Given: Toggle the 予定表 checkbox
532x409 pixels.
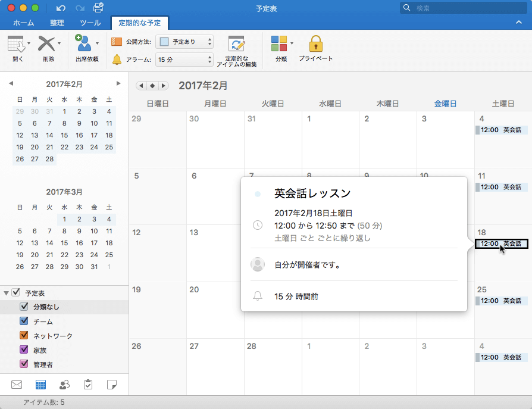Looking at the screenshot, I should [x=16, y=292].
